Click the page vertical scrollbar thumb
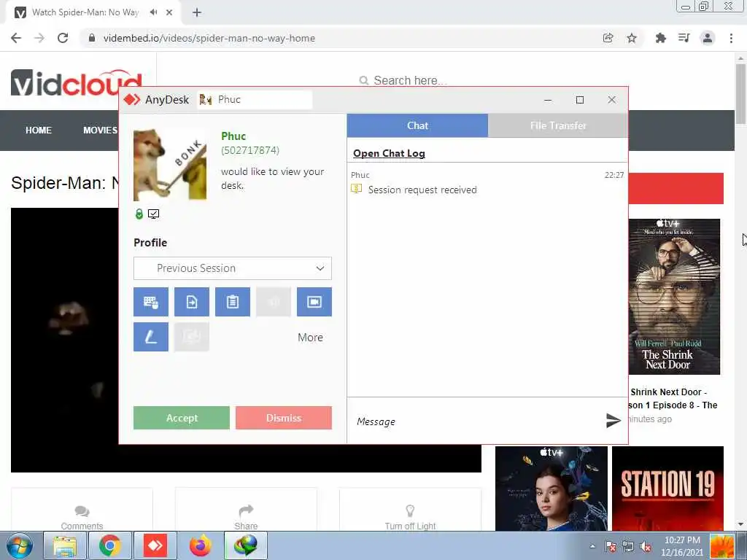 (x=741, y=93)
